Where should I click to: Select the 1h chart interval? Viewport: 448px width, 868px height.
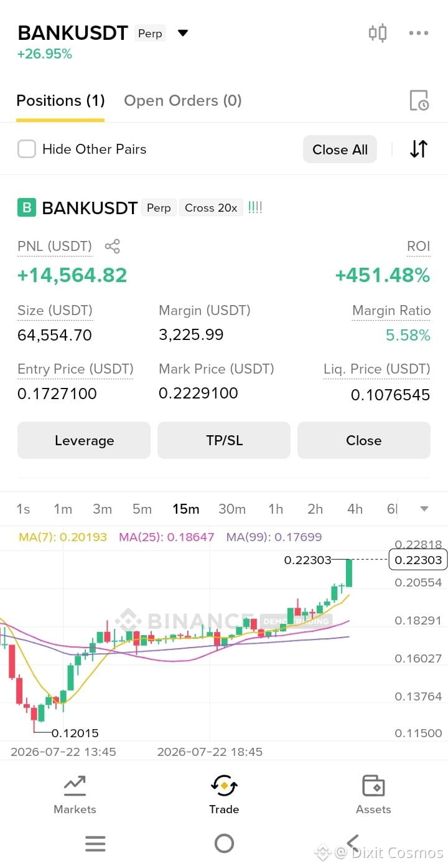(276, 509)
